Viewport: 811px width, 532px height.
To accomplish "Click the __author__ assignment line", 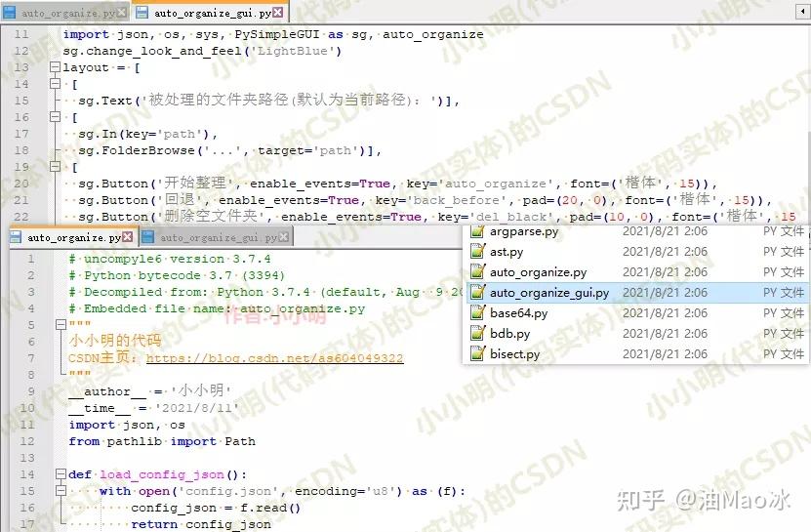I will [x=150, y=391].
